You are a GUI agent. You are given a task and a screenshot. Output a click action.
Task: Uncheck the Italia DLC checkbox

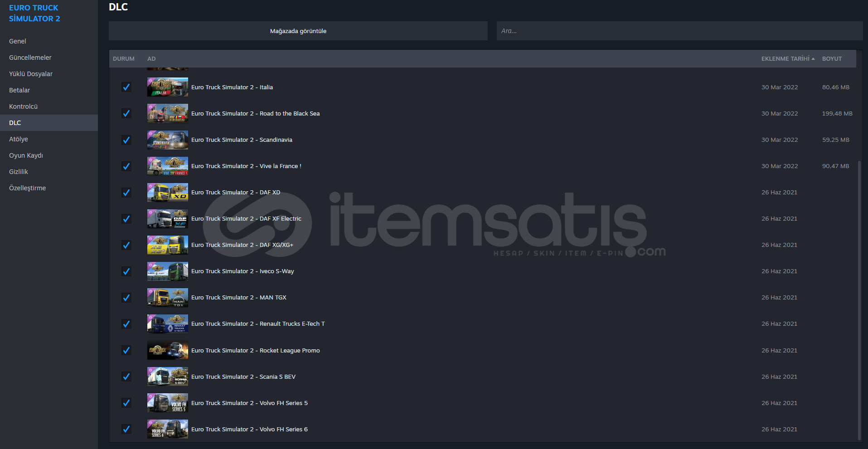tap(126, 87)
